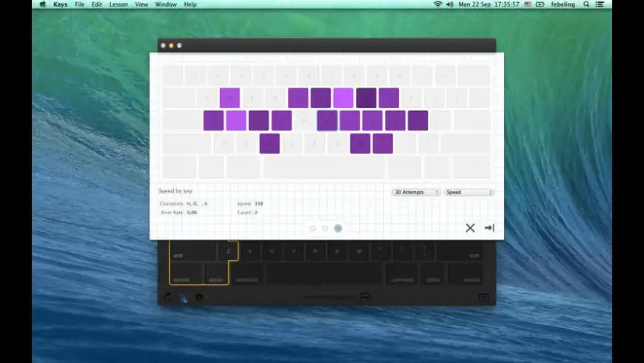Click the Wi-Fi status icon
Image resolution: width=644 pixels, height=363 pixels.
point(437,4)
